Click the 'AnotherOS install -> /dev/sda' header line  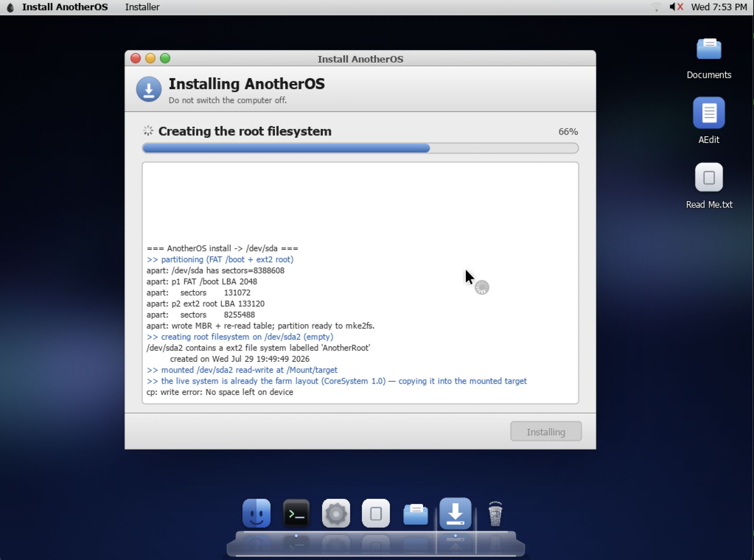[x=222, y=248]
